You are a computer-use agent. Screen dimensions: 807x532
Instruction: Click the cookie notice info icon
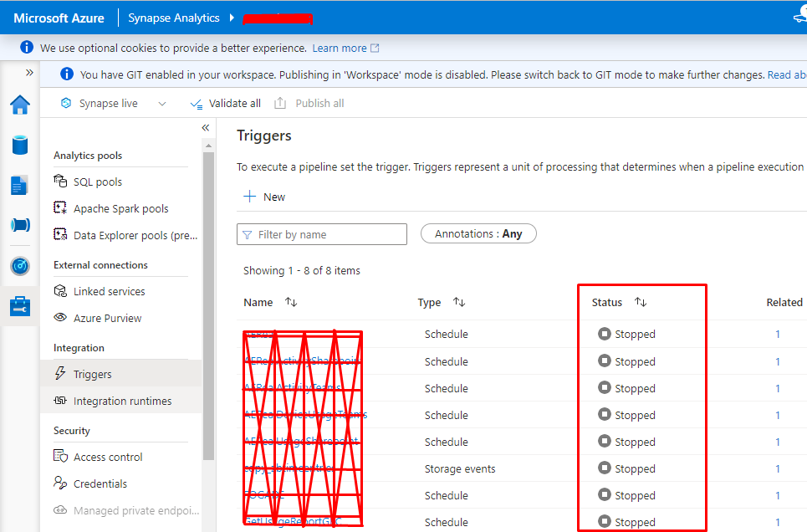(27, 48)
